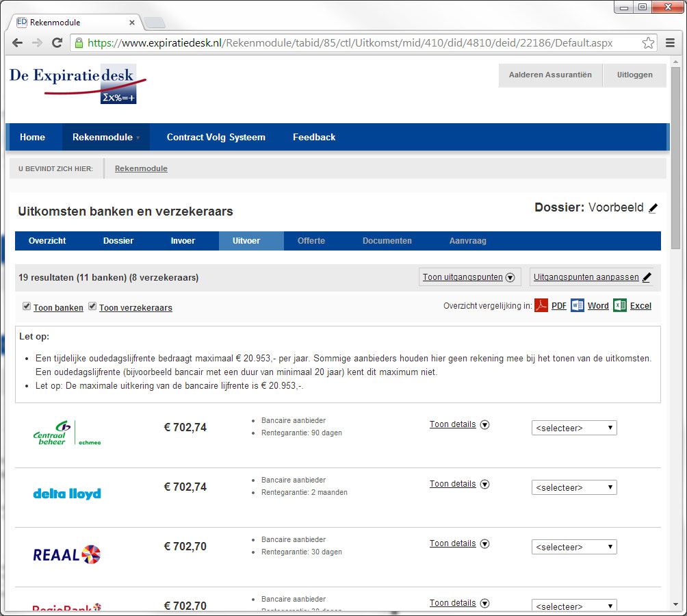Expand details arrow for Centraal Beheer
Viewport: 687px width, 616px height.
coord(484,424)
